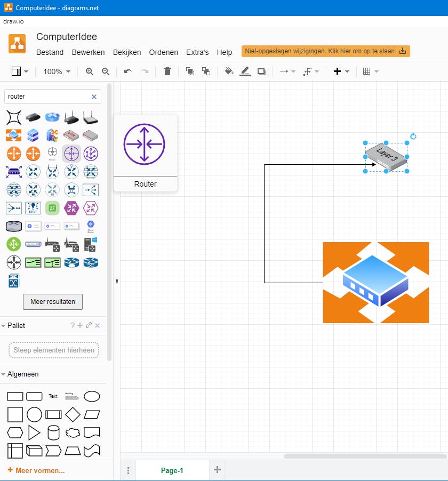Close the Pallet section with X

coord(97,325)
